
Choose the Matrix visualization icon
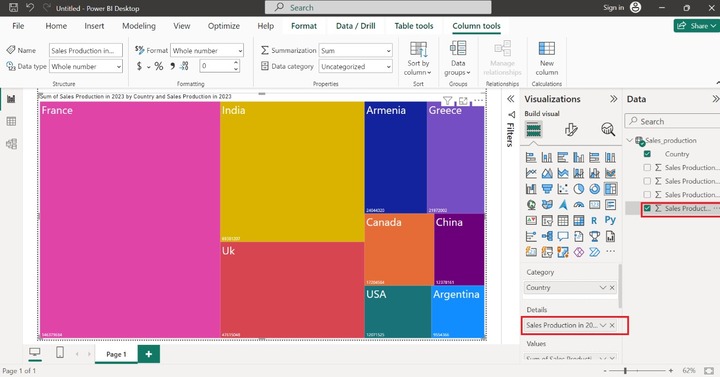click(x=579, y=220)
